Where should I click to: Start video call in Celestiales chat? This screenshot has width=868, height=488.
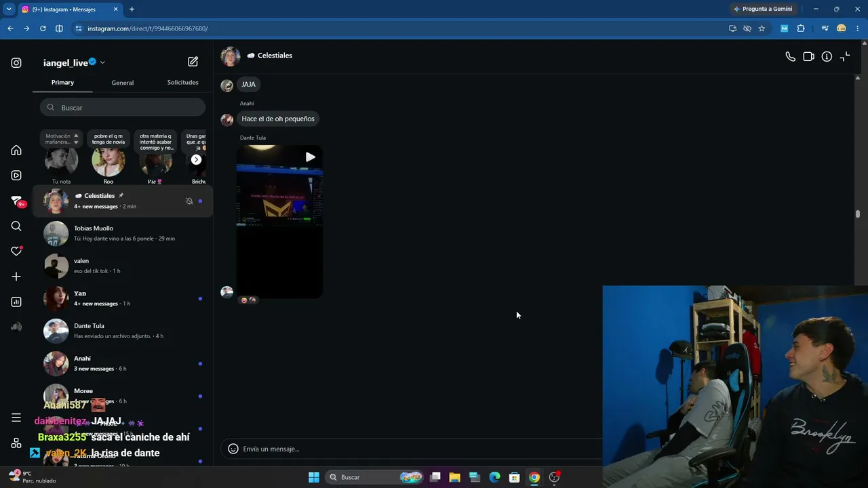coord(808,57)
